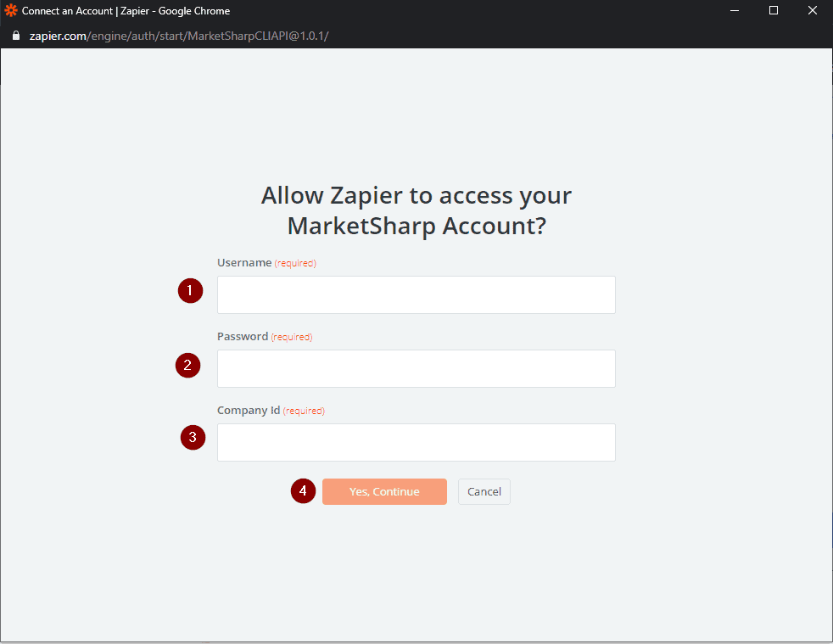
Task: Click the Cancel button
Action: [x=484, y=492]
